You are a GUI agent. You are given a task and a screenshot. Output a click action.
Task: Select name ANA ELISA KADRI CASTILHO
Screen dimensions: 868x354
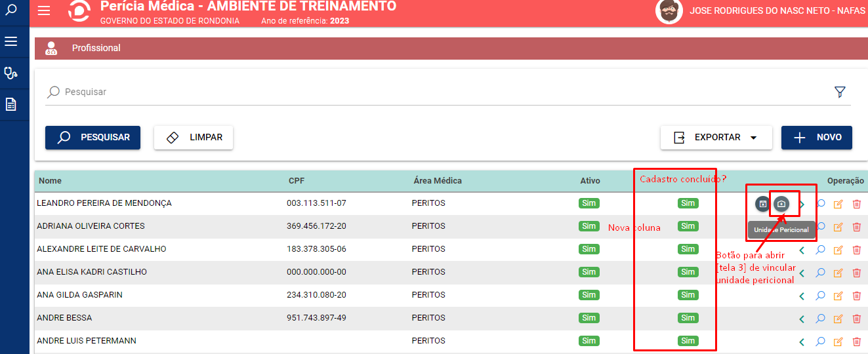[x=92, y=272]
